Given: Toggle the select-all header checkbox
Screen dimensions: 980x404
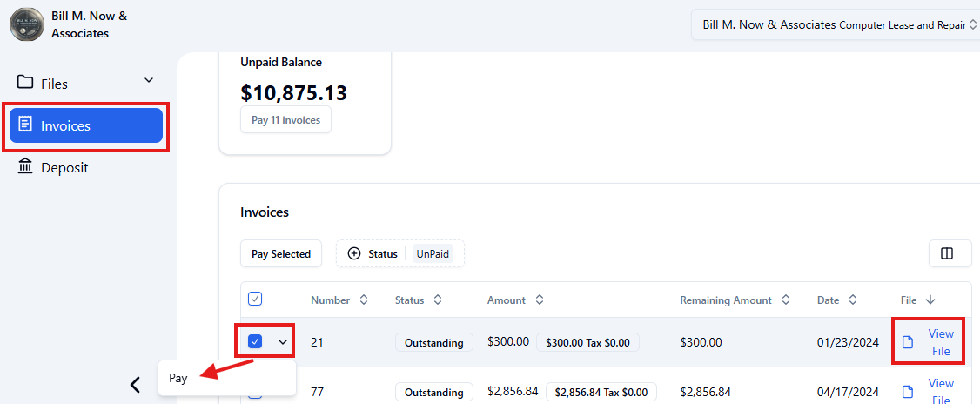Looking at the screenshot, I should 255,299.
